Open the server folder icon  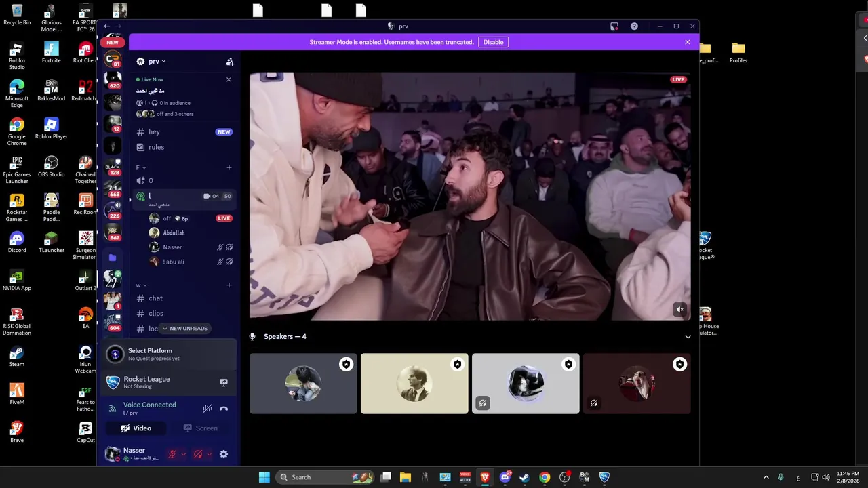coord(113,258)
